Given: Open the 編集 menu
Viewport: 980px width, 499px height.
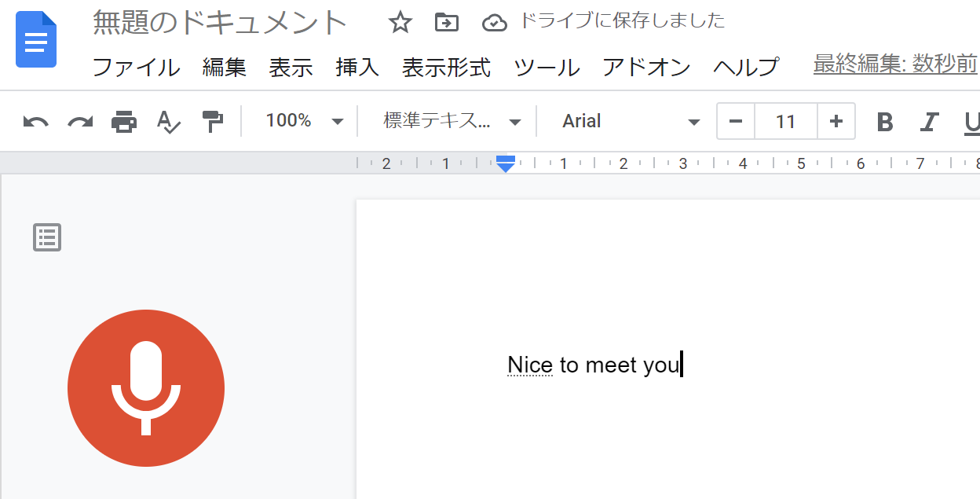Looking at the screenshot, I should click(x=225, y=68).
